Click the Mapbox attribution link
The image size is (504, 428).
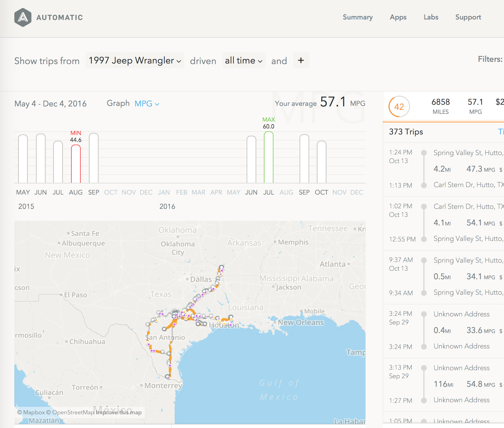point(31,412)
